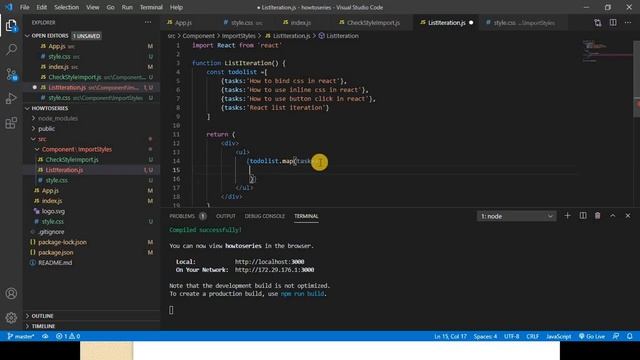
Task: Open CheckStyleImport.js in the file tree
Action: (72, 160)
